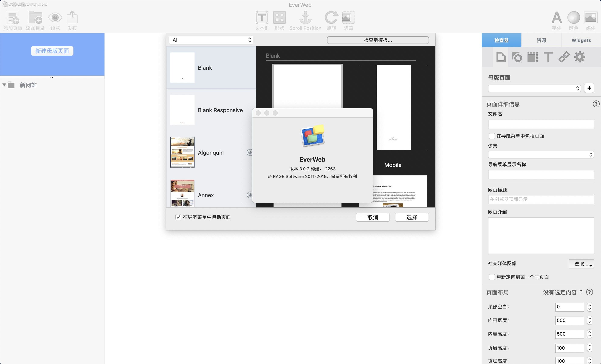
Task: Select the large blank desktop page preview
Action: pos(307,86)
